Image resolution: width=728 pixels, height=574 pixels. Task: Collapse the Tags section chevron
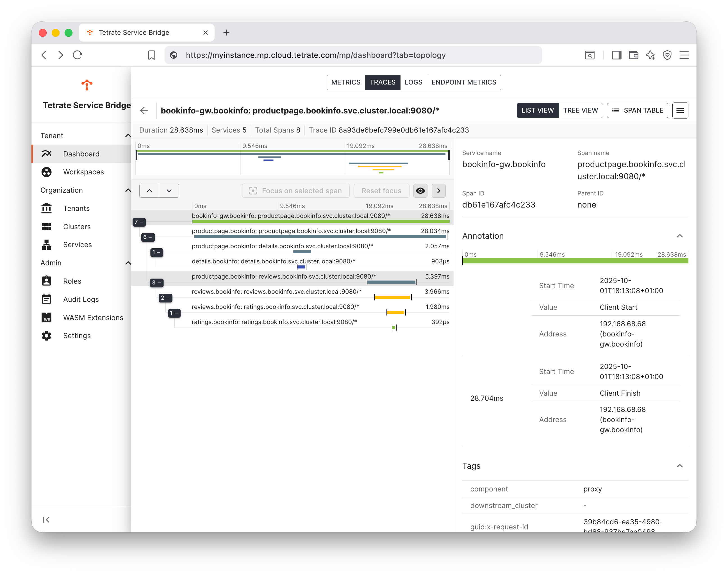(679, 466)
